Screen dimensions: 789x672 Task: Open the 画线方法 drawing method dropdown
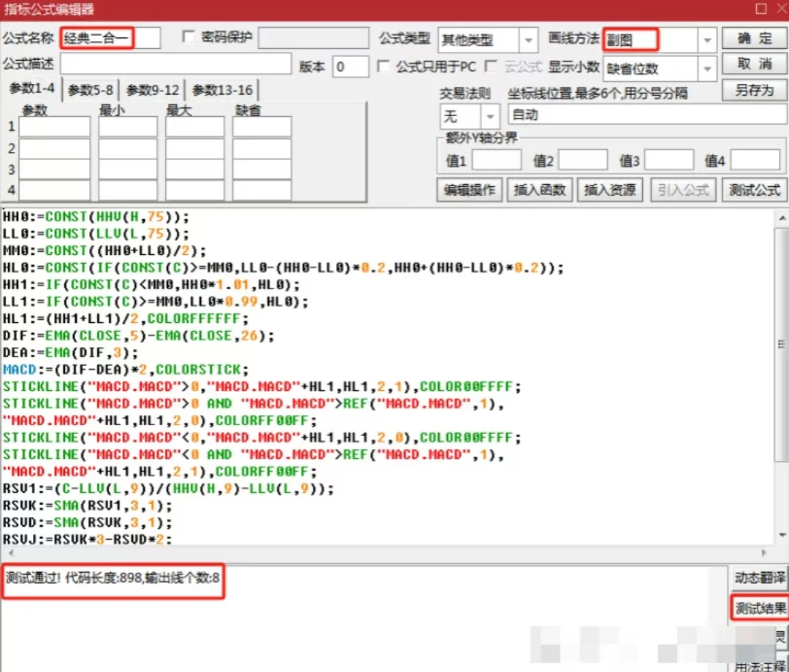tap(707, 40)
